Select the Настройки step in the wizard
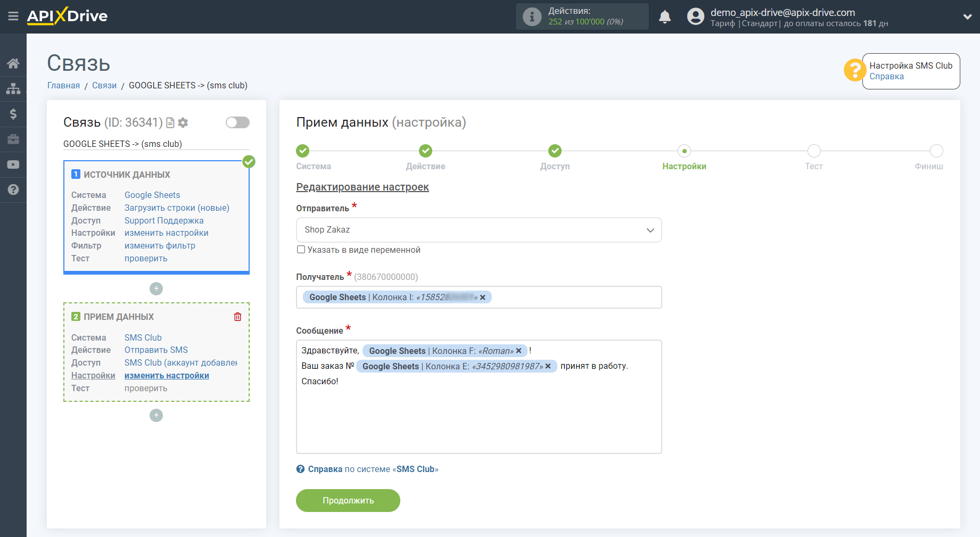 point(684,151)
